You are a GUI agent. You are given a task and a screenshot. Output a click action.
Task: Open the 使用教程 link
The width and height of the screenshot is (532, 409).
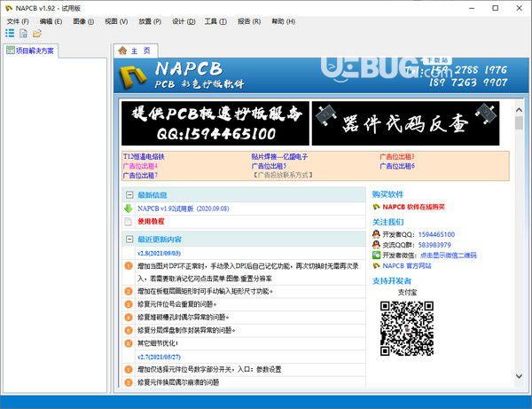[x=151, y=221]
